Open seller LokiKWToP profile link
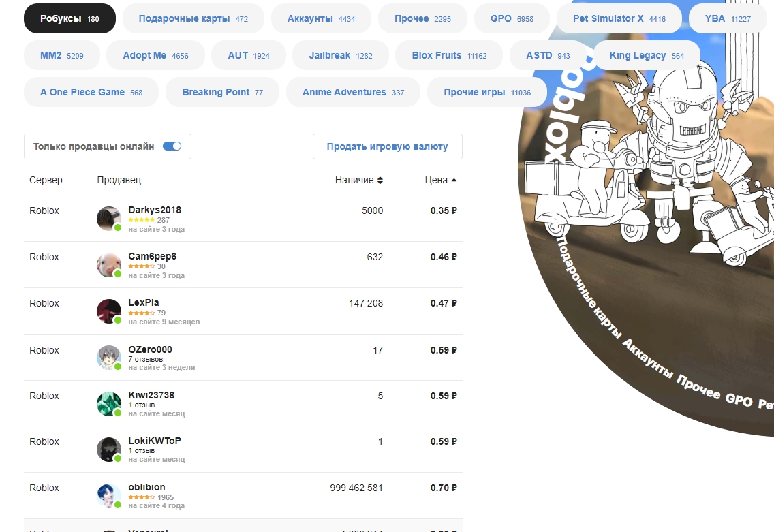774x532 pixels. 155,441
